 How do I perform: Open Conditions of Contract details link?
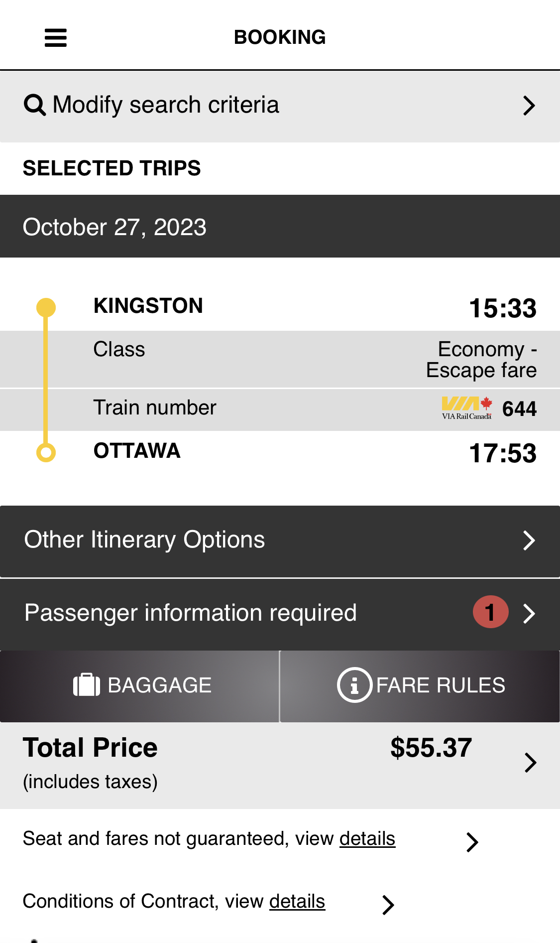click(297, 902)
